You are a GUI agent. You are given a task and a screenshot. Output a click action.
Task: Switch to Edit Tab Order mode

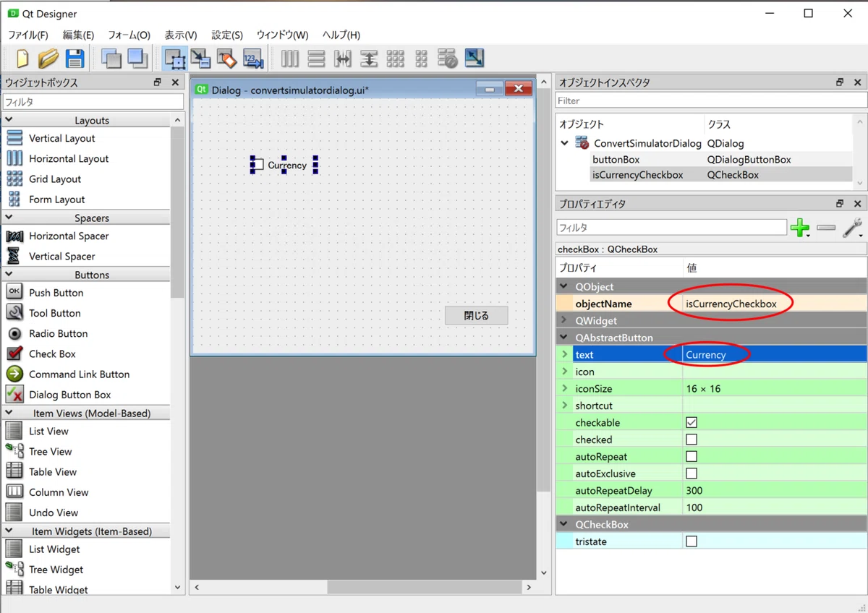[x=253, y=59]
